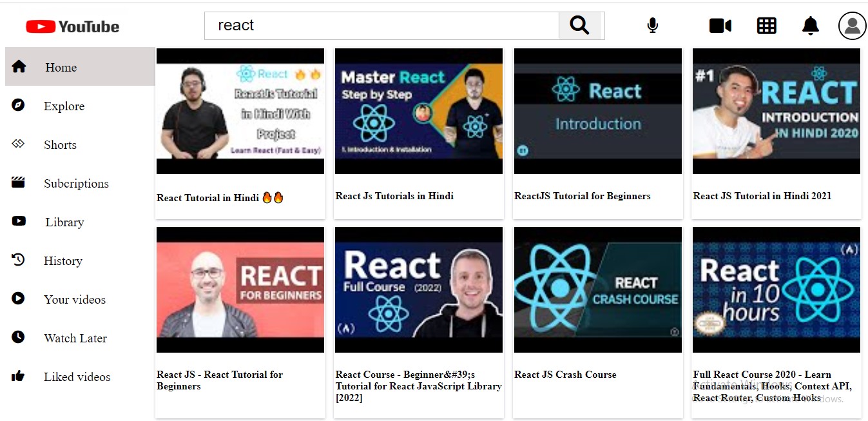868x421 pixels.
Task: Click the clock icon beside Watch Later
Action: (18, 337)
